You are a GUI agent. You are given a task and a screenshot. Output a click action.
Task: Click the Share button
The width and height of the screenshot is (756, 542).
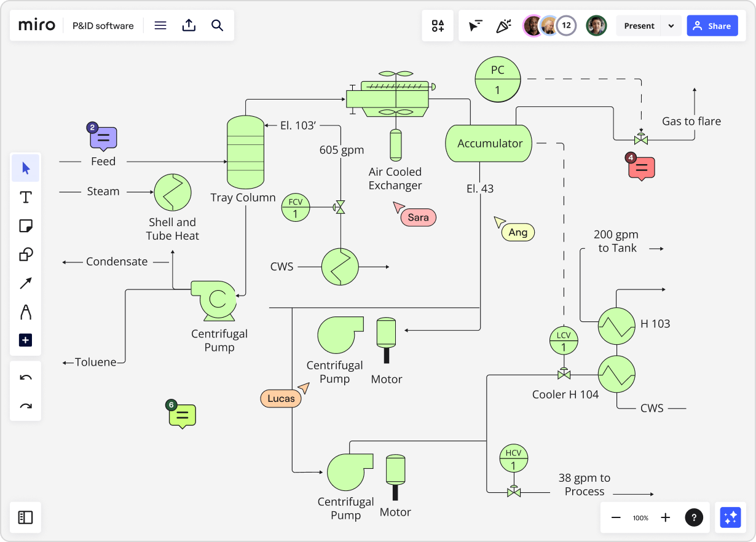[712, 25]
